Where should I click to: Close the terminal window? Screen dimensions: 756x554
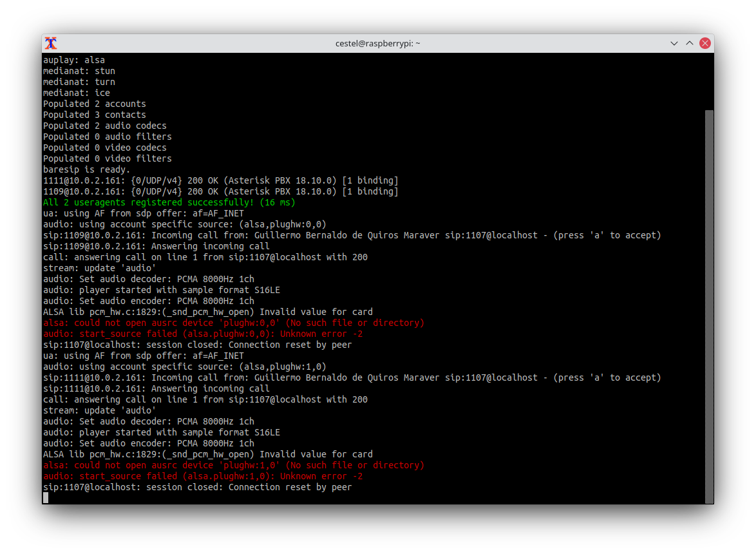704,43
